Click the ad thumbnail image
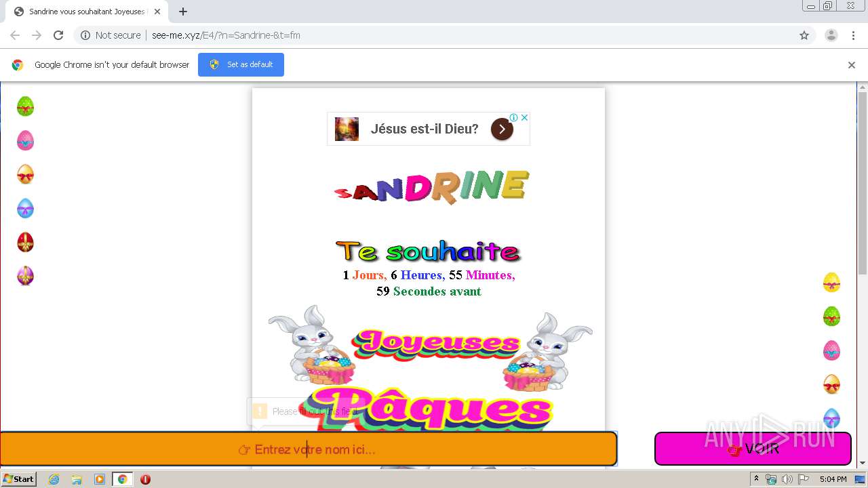 [347, 129]
